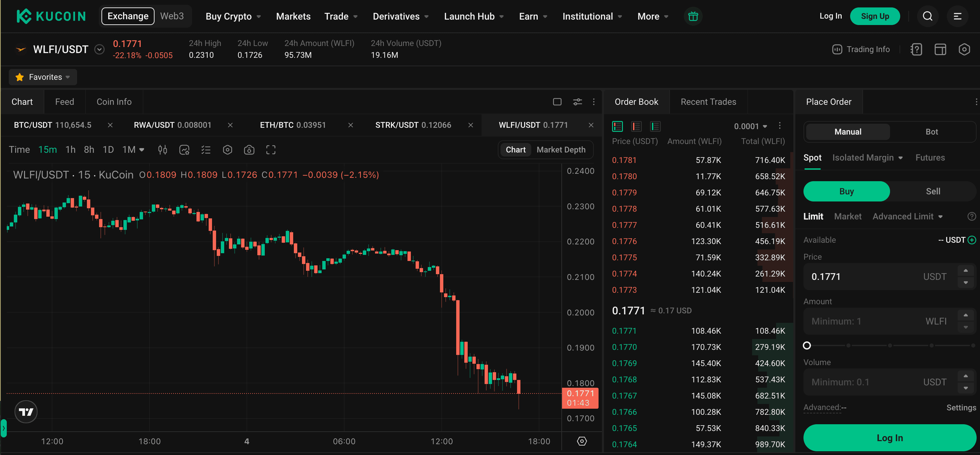Expand the Buy Crypto menu
This screenshot has height=455, width=980.
tap(233, 16)
